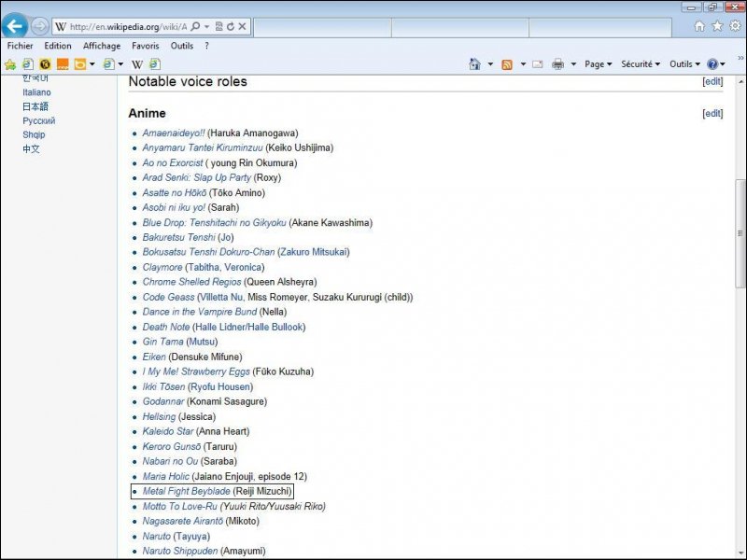
Task: Switch to 日本語 language link
Action: [x=35, y=106]
